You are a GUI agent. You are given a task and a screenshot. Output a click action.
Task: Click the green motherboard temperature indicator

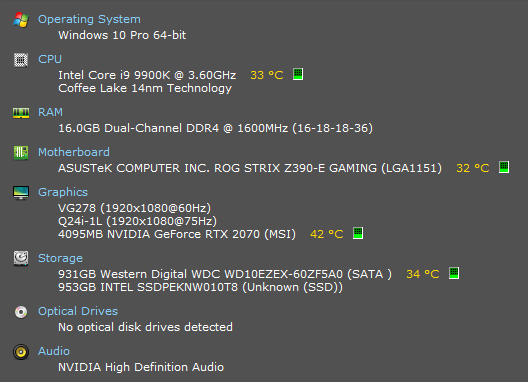504,167
